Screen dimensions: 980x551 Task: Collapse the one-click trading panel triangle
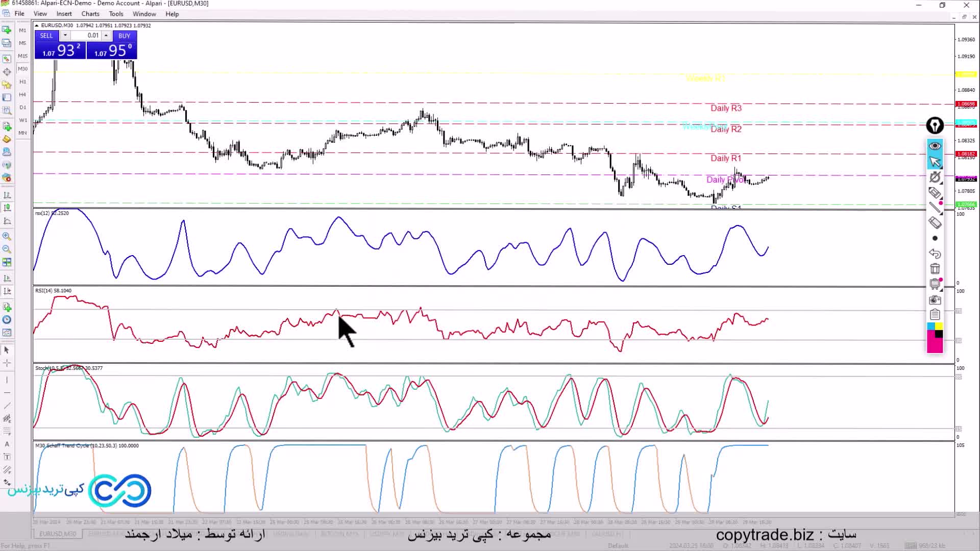(37, 26)
